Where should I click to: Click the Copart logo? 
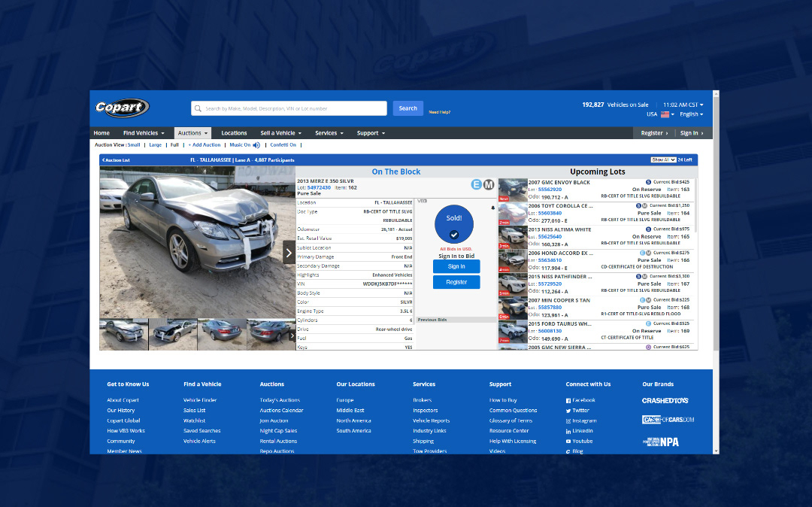(x=123, y=108)
